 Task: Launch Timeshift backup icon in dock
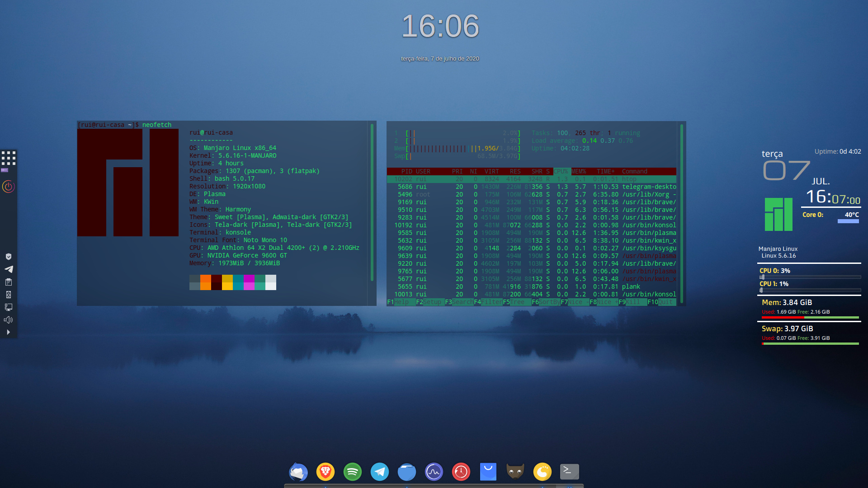pyautogui.click(x=461, y=472)
